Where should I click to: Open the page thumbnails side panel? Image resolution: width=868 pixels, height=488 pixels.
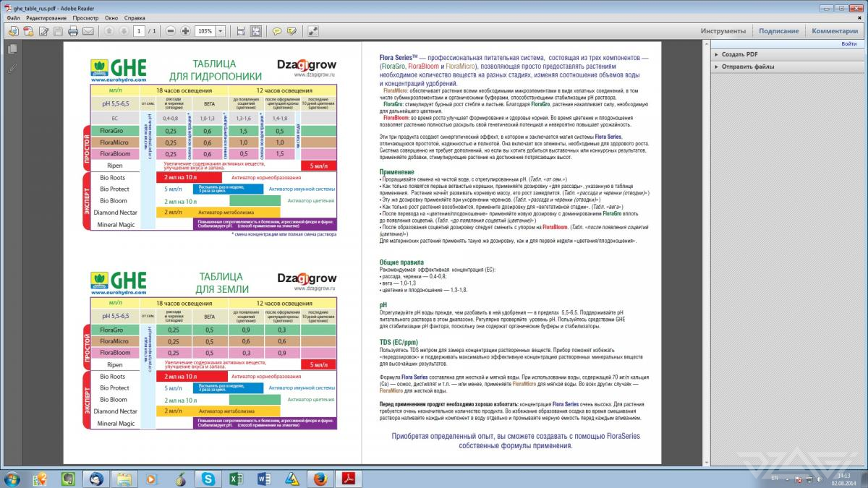12,49
